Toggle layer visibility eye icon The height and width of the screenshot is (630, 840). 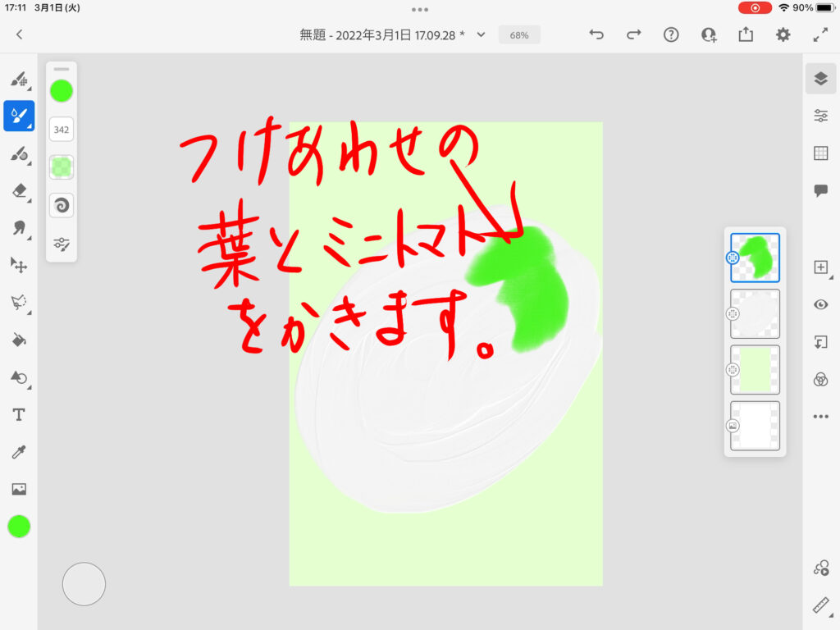pos(820,304)
